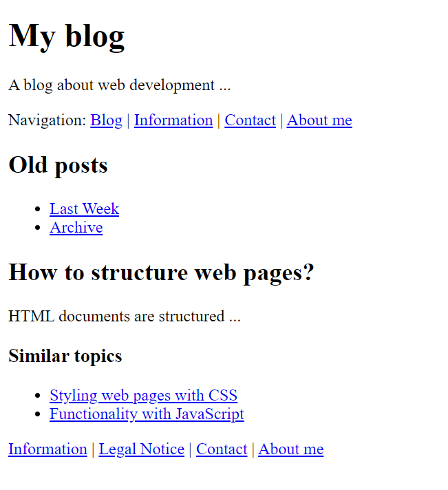Follow the Functionality with JavaScript link

147,414
